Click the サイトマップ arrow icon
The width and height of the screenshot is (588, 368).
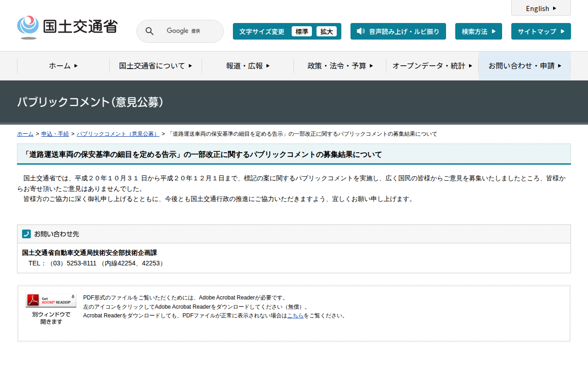coord(562,31)
